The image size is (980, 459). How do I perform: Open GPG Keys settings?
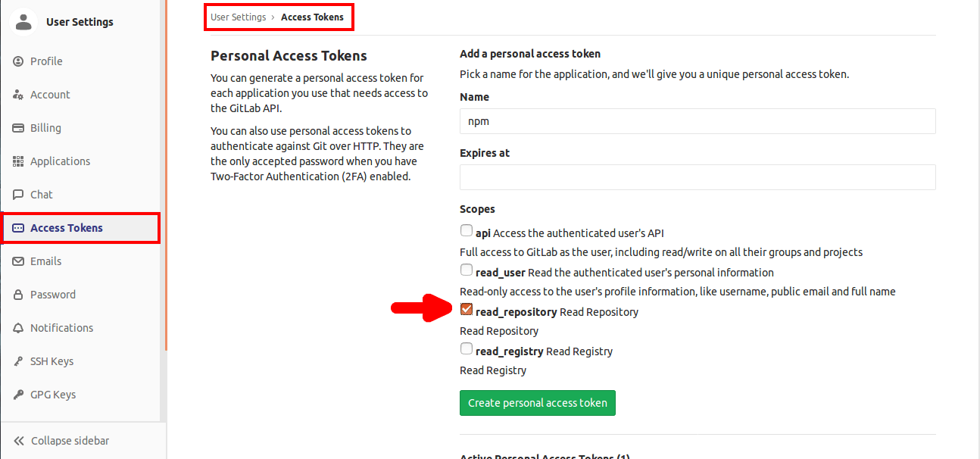pos(52,395)
